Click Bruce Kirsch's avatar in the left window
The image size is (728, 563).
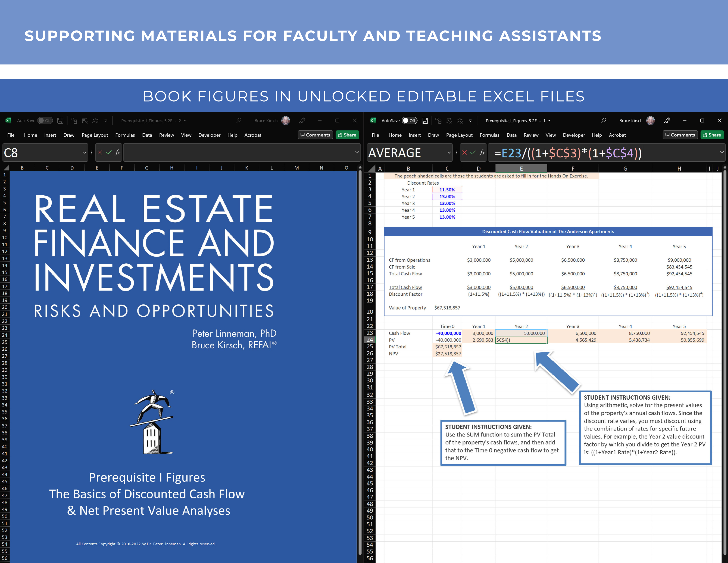click(286, 120)
